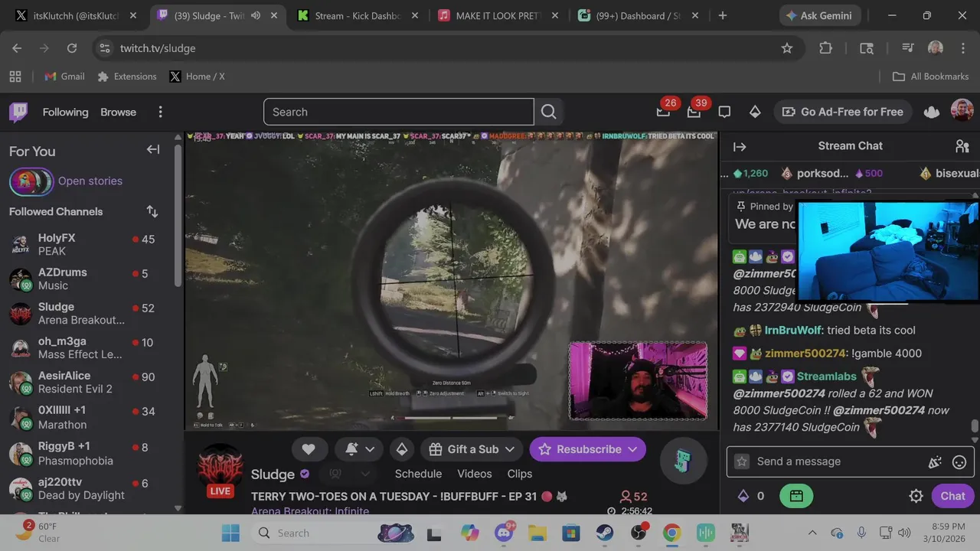Bookmark this page with the star icon
980x551 pixels.
tap(786, 48)
